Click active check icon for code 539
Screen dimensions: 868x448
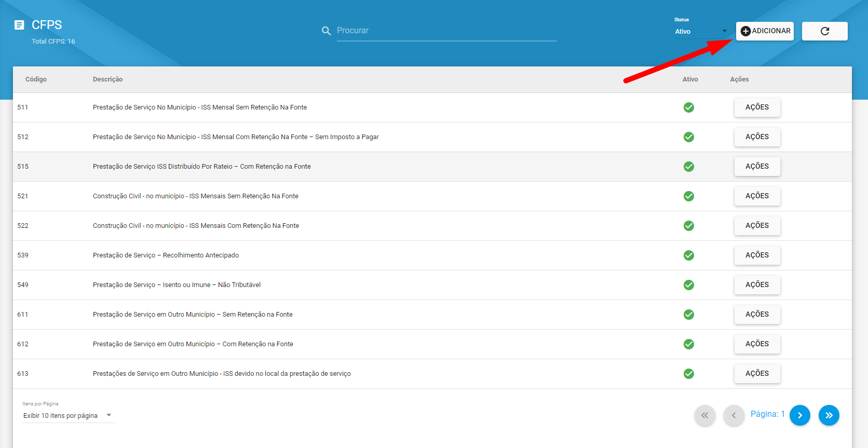click(689, 255)
